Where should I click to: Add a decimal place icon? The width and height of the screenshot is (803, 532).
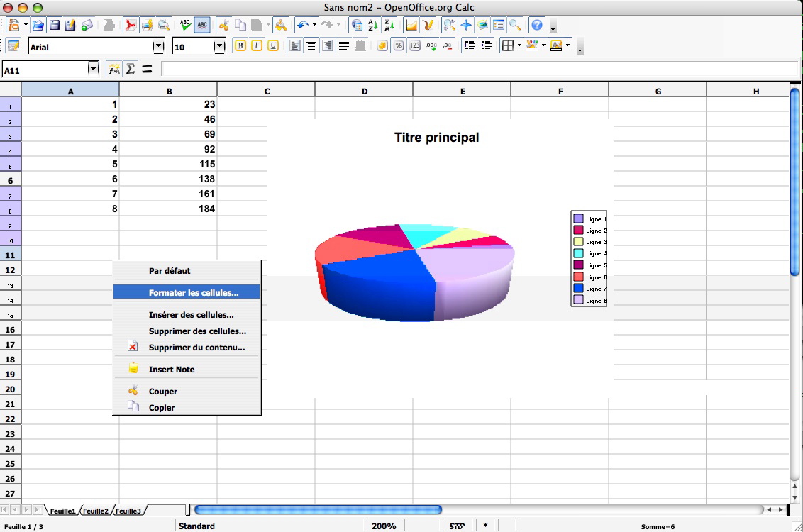431,45
